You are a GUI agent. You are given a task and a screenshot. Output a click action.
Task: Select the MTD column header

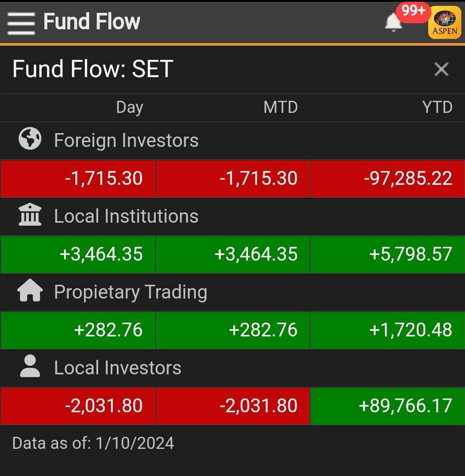coord(281,107)
